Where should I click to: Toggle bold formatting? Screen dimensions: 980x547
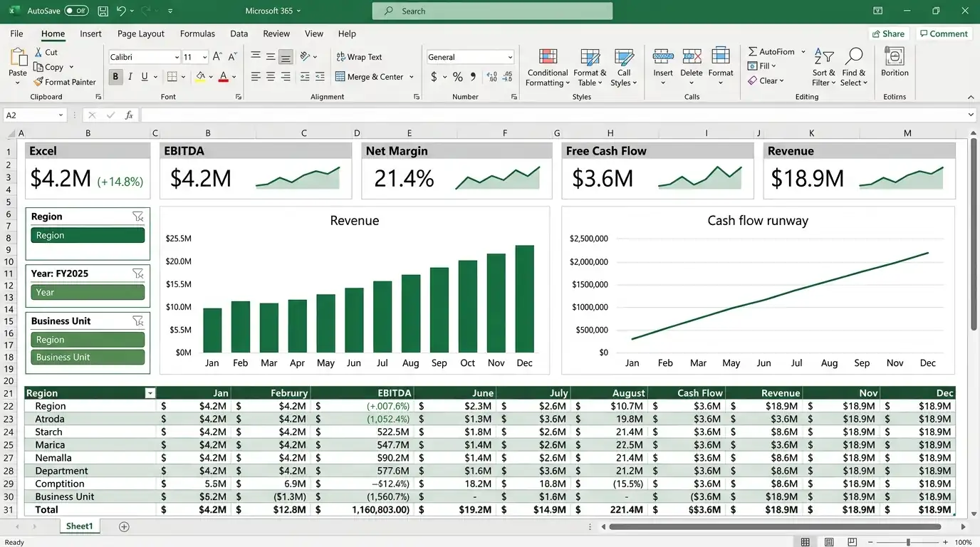[115, 76]
